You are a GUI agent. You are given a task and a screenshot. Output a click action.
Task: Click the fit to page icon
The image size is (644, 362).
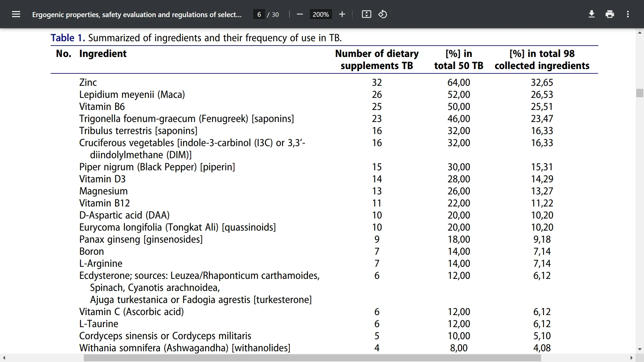[x=366, y=14]
